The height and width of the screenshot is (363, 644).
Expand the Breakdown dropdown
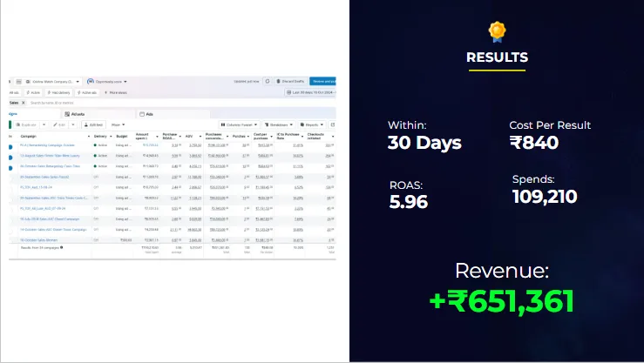pos(279,124)
